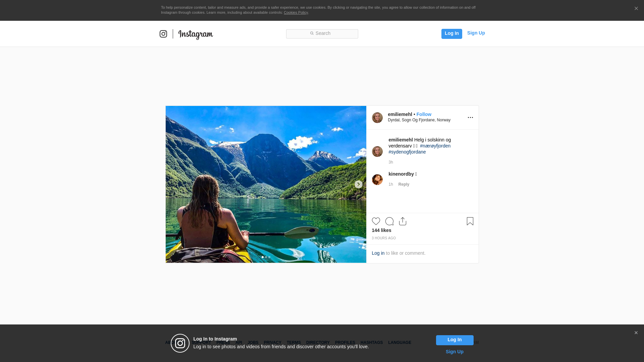
Task: Open location Dyrdal, Sogn Og Fjordane, Norway
Action: tap(419, 120)
